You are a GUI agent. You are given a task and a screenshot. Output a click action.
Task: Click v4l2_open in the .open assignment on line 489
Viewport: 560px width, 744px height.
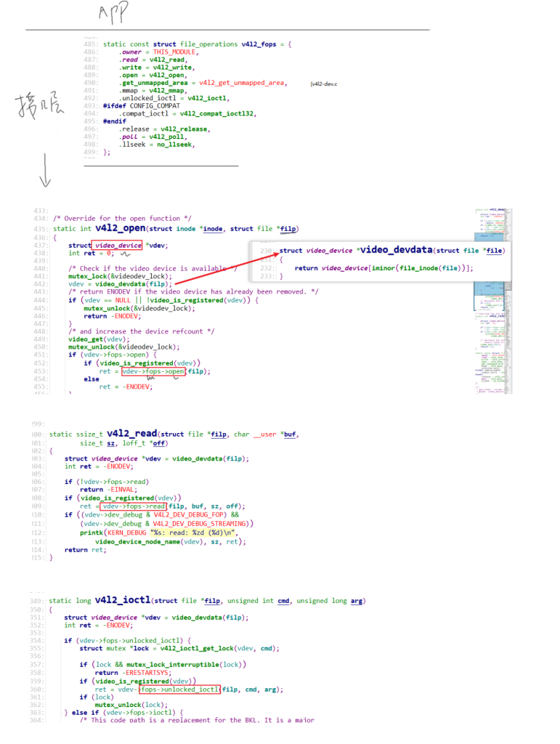pyautogui.click(x=166, y=75)
